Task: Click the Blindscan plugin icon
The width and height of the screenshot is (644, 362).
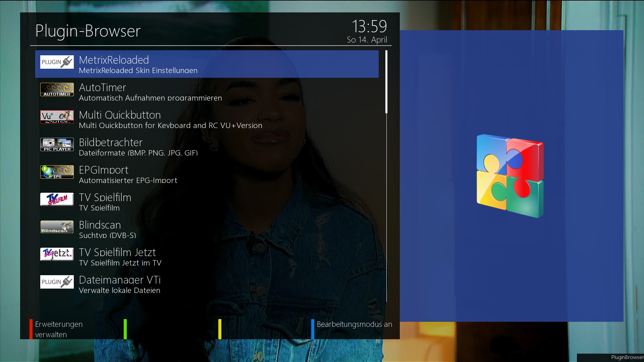Action: coord(57,227)
